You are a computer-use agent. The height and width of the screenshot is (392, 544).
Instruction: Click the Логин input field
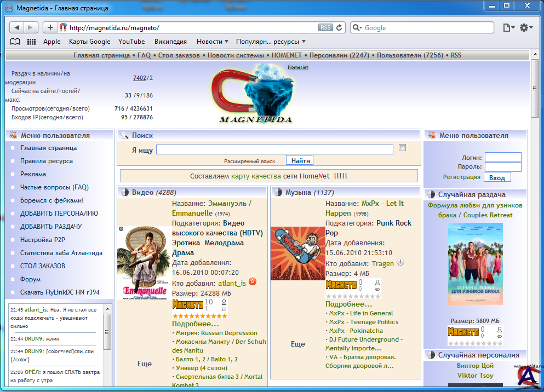tap(503, 157)
